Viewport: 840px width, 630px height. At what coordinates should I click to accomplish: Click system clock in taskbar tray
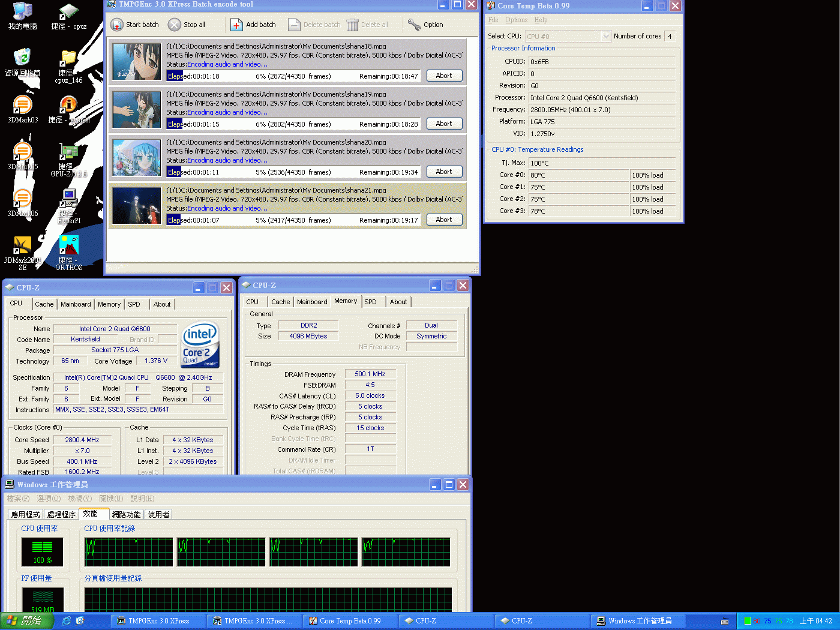point(815,621)
